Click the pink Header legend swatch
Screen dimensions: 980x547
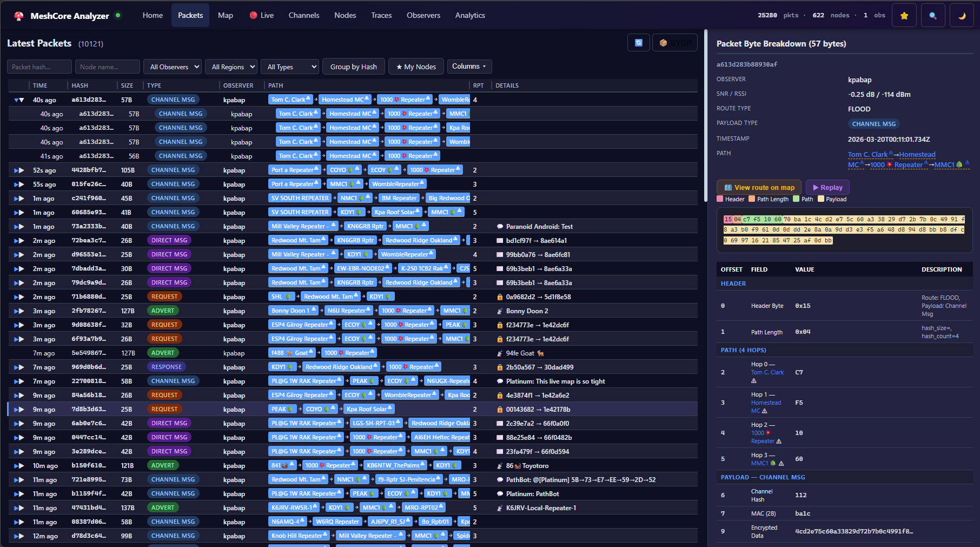pos(720,199)
